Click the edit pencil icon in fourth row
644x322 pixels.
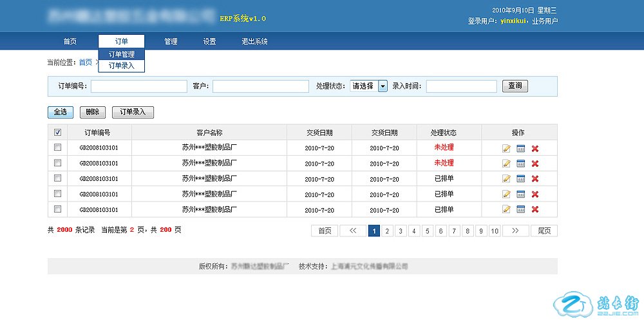click(x=506, y=194)
